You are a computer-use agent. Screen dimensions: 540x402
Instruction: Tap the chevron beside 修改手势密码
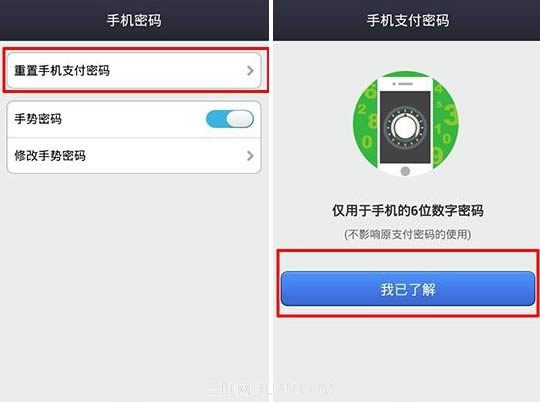tap(250, 156)
